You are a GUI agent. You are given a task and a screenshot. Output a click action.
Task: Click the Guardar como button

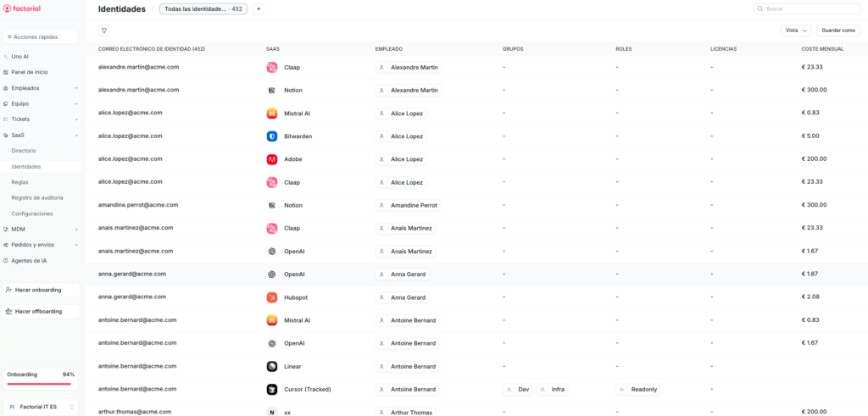click(838, 31)
